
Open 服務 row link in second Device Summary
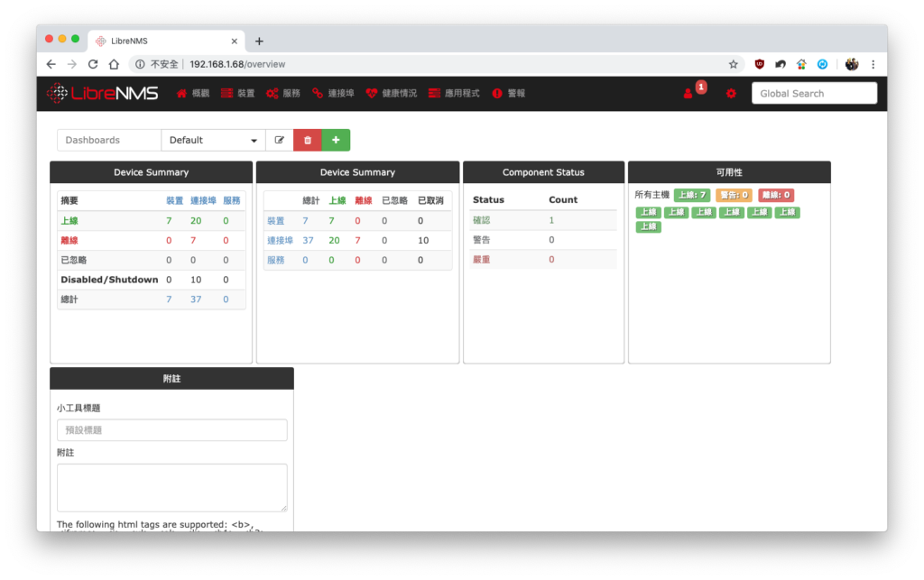(x=276, y=261)
